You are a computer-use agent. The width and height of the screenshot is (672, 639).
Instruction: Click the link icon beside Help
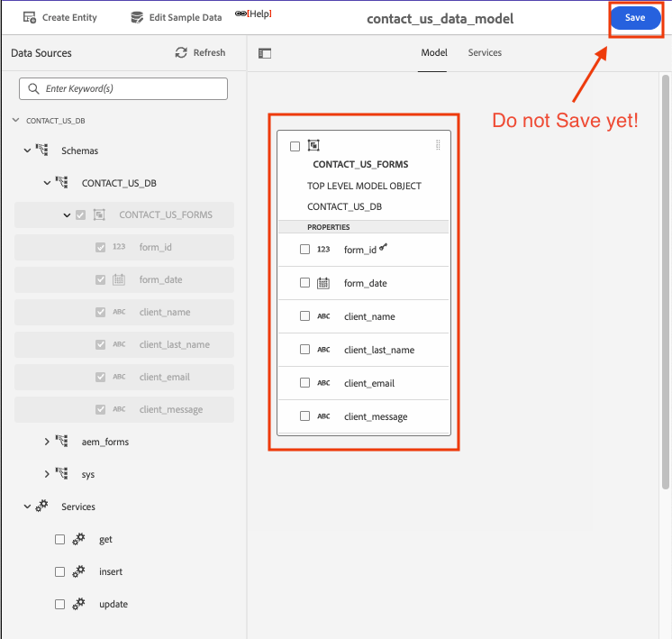pyautogui.click(x=241, y=14)
